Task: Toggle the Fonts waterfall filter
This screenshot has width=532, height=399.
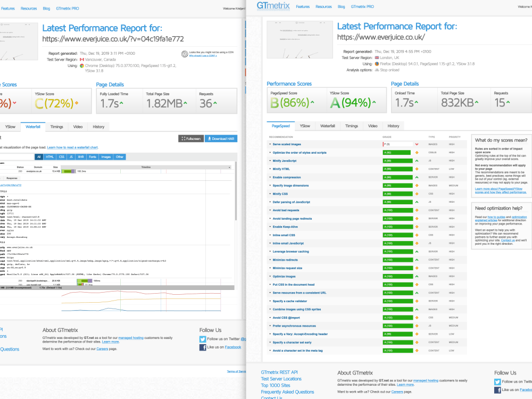Action: pyautogui.click(x=93, y=157)
